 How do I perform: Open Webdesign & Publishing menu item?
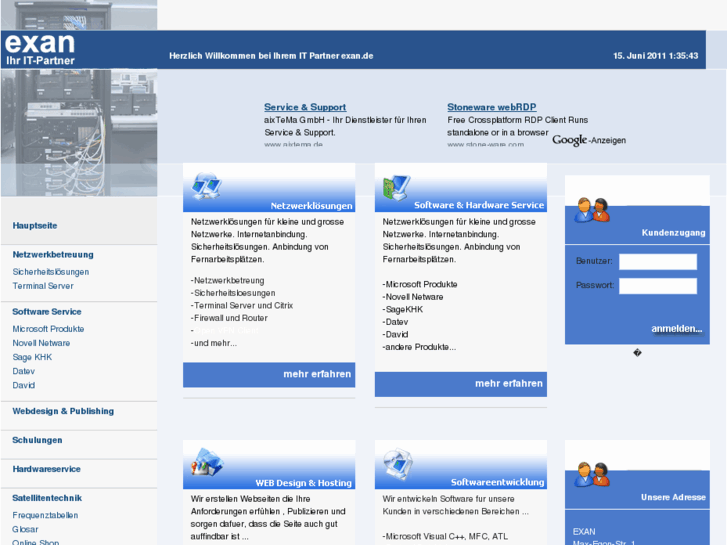coord(63,411)
